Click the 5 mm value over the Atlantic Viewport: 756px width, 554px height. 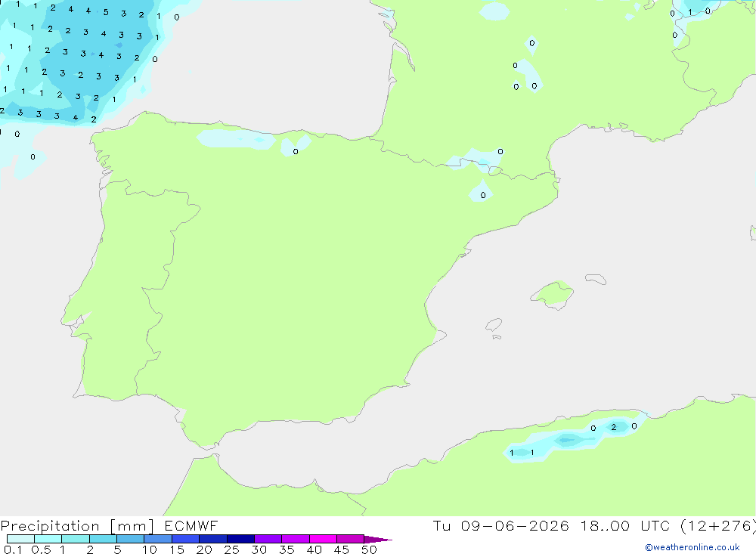pos(106,13)
